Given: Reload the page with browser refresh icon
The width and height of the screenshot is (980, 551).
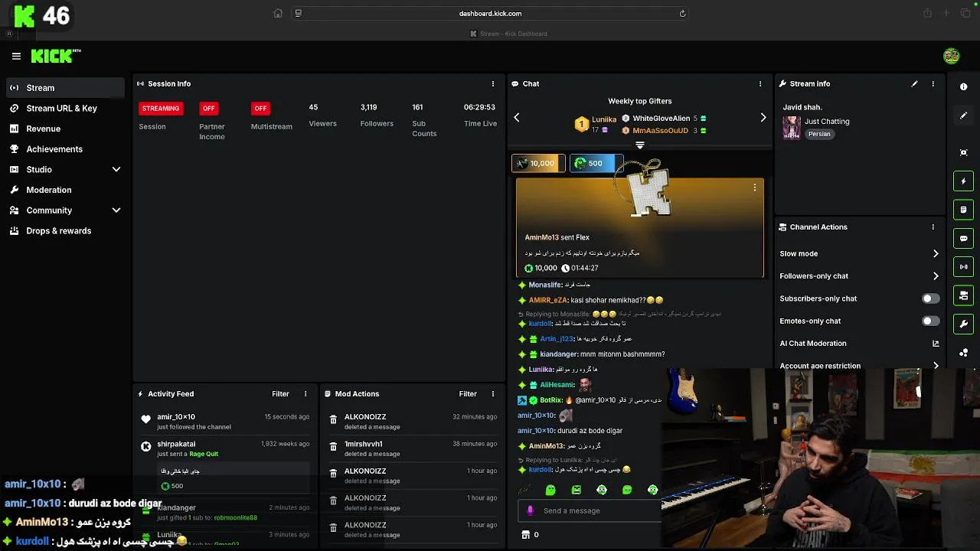Looking at the screenshot, I should [682, 13].
